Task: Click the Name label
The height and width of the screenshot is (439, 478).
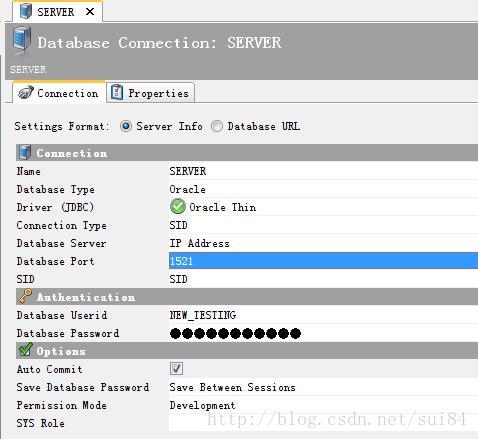Action: click(29, 171)
